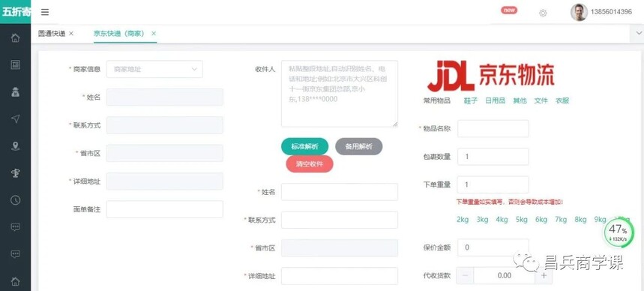Click the sender 详细地址 field under 商家信息
The image size is (644, 291).
click(165, 181)
